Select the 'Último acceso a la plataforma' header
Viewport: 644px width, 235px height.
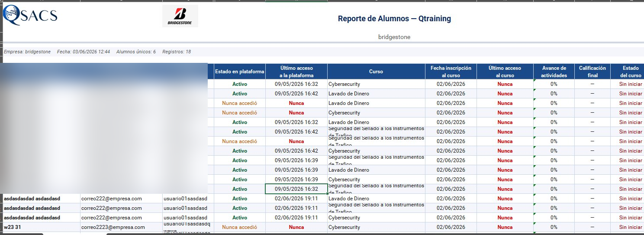296,72
